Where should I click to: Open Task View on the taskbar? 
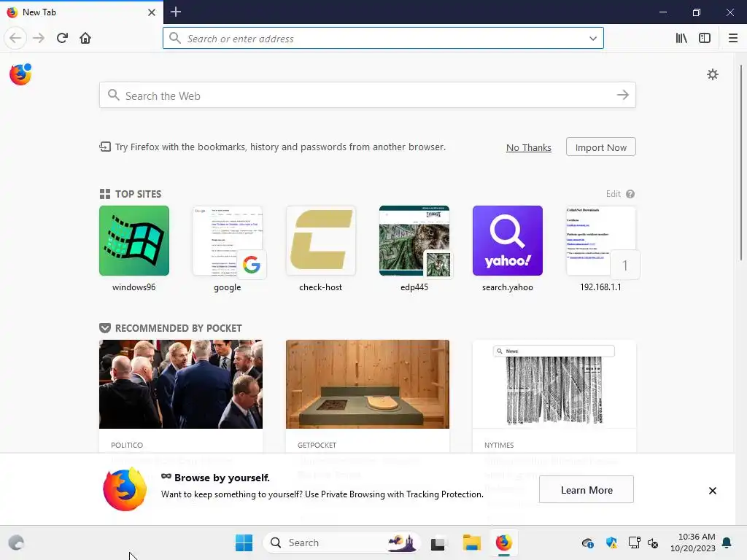[438, 542]
